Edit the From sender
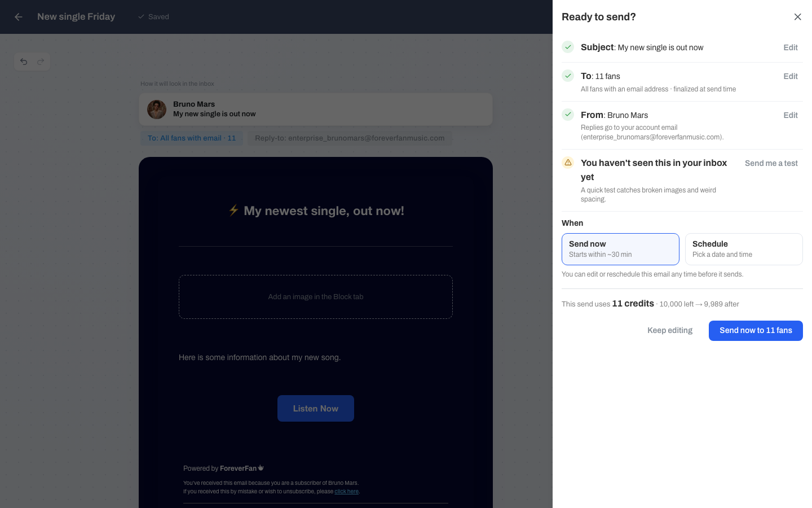 tap(791, 115)
